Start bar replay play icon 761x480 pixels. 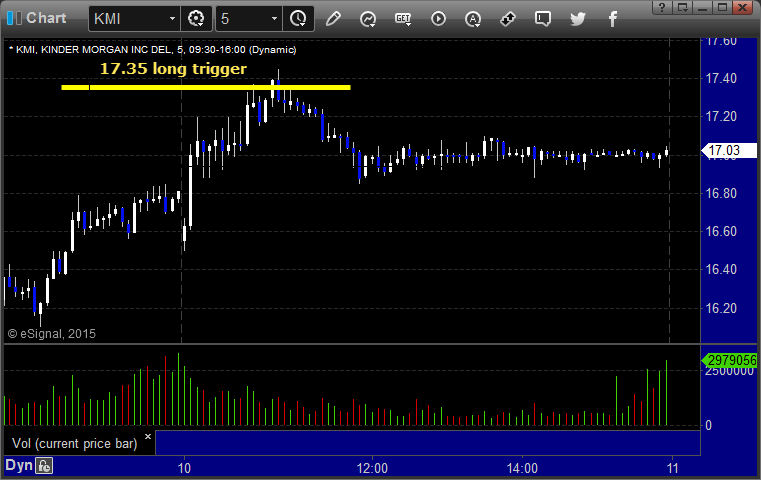click(x=438, y=19)
